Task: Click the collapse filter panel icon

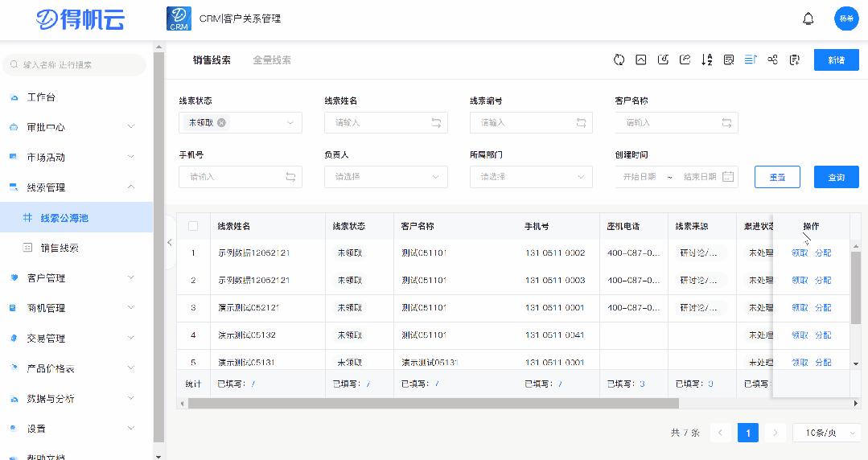Action: click(641, 60)
